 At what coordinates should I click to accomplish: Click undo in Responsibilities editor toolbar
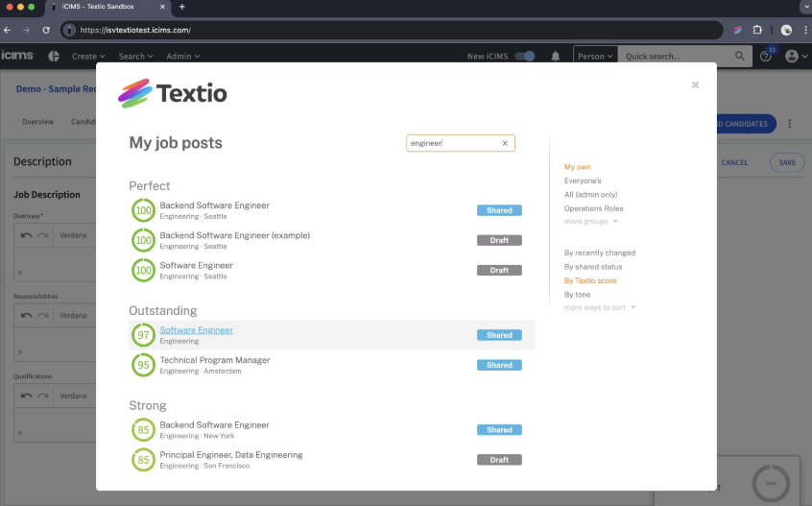tap(26, 315)
